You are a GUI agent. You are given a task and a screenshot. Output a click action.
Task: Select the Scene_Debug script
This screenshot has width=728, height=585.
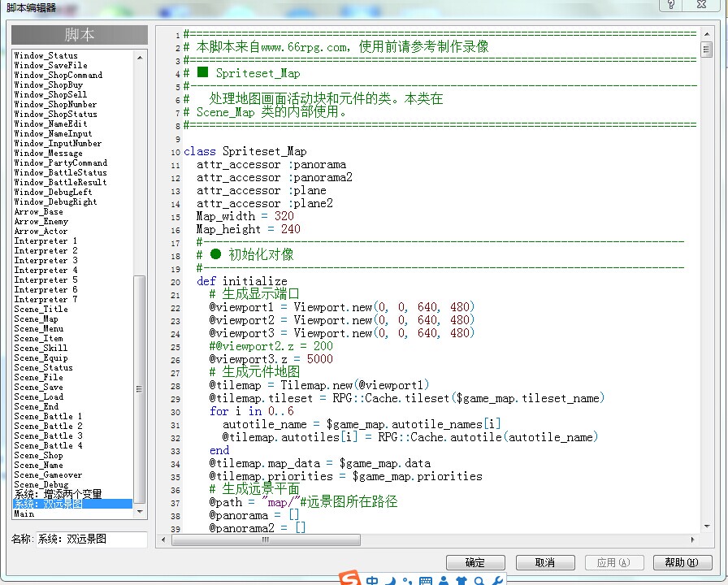pyautogui.click(x=72, y=485)
